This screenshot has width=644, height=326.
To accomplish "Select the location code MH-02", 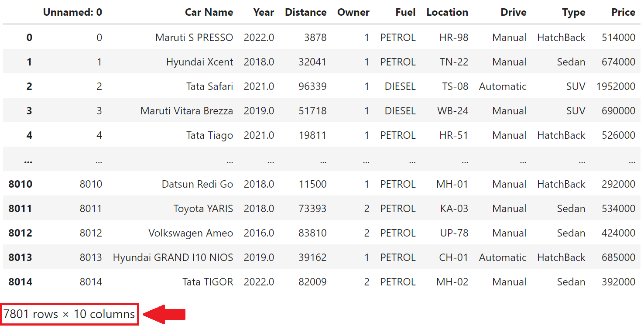I will point(452,282).
